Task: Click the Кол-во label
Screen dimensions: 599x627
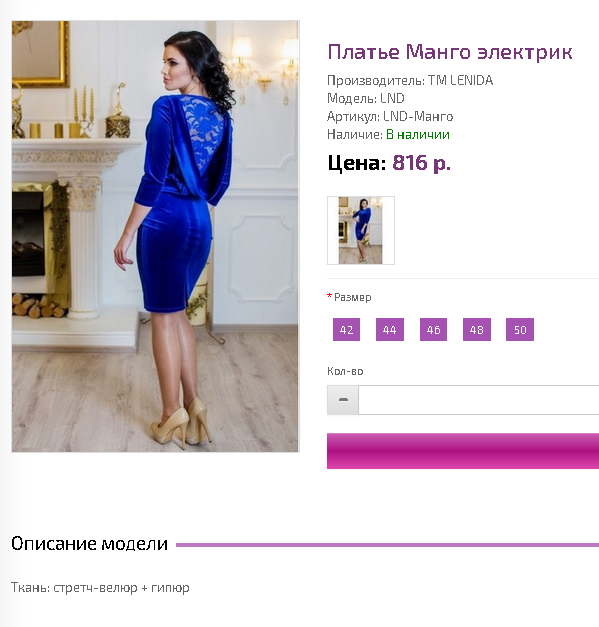Action: tap(345, 371)
